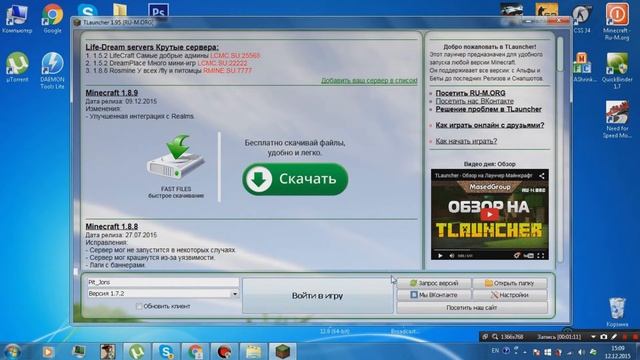Click the video play control button

(x=440, y=256)
